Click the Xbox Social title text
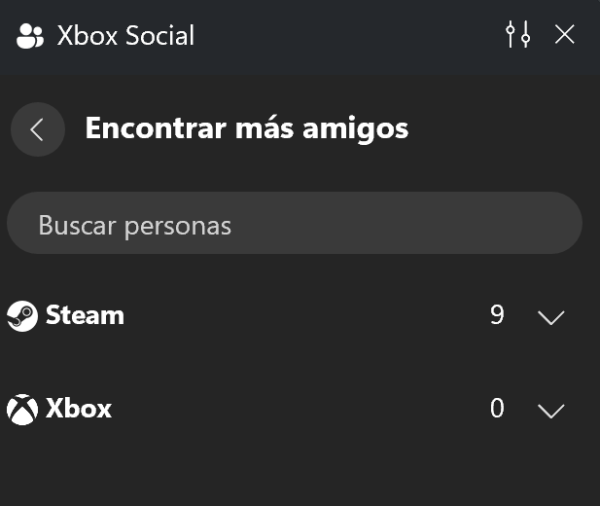 click(x=126, y=36)
